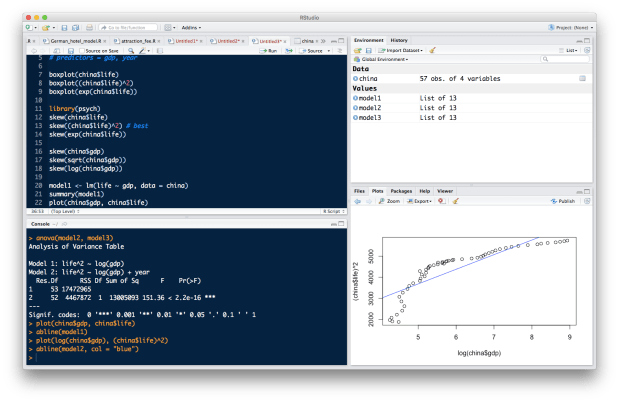Switch to German_hotel_model.R tab

[x=75, y=41]
